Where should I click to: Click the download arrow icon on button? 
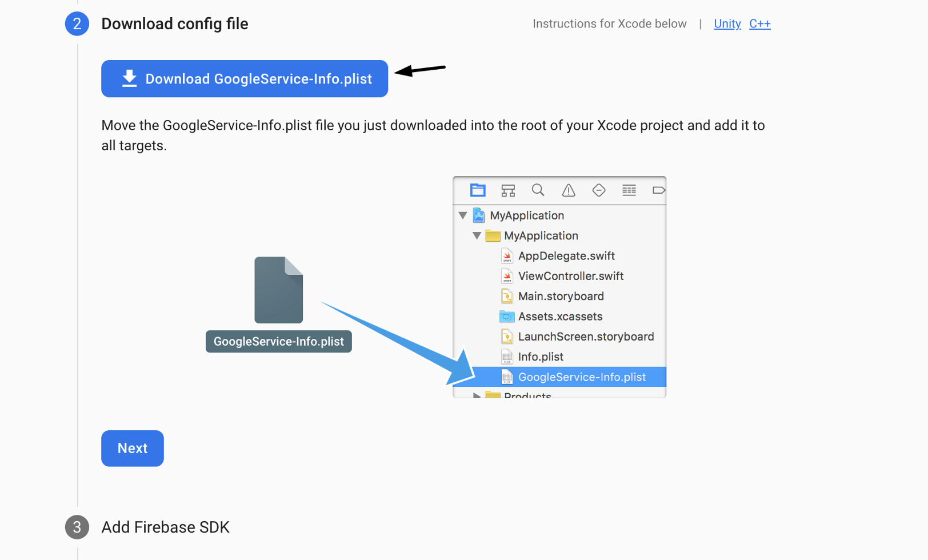click(x=130, y=78)
